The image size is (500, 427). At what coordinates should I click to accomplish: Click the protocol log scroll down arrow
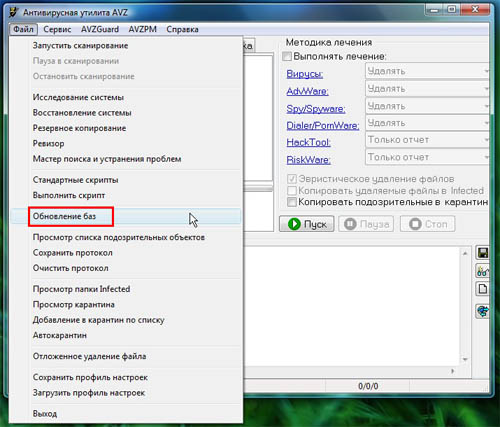465,359
